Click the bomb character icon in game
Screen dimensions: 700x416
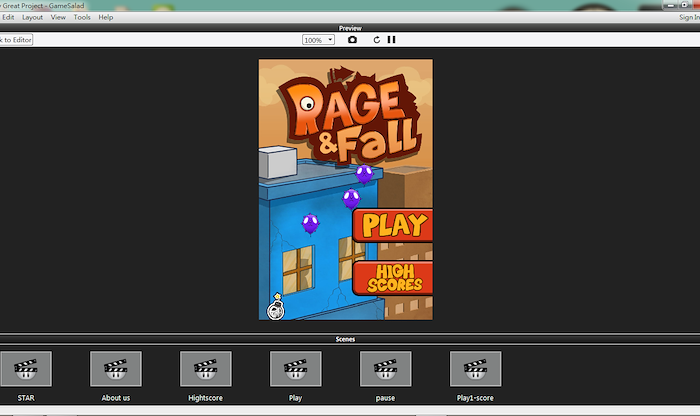[276, 307]
